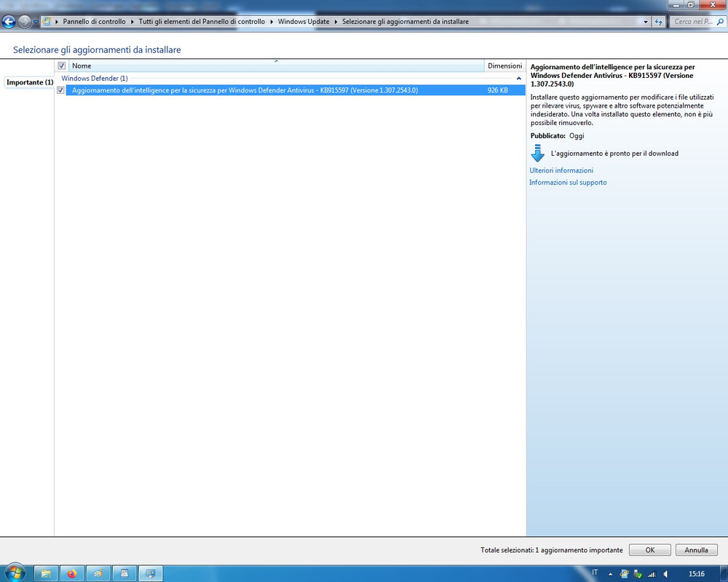
Task: Select the Importante (1) tab
Action: pyautogui.click(x=30, y=82)
